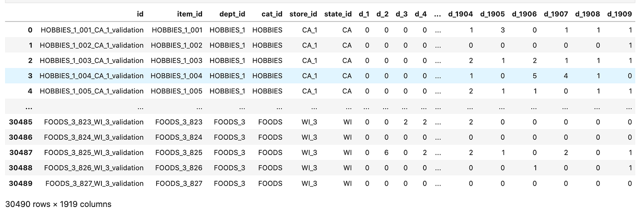Select the item_id cell HOBBIES_1_004
The image size is (644, 211).
click(177, 76)
